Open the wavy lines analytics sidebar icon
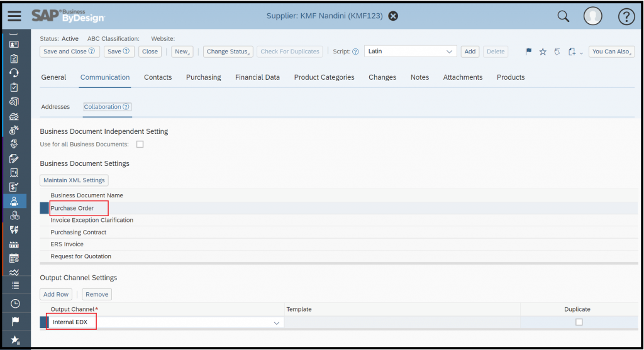 [14, 273]
